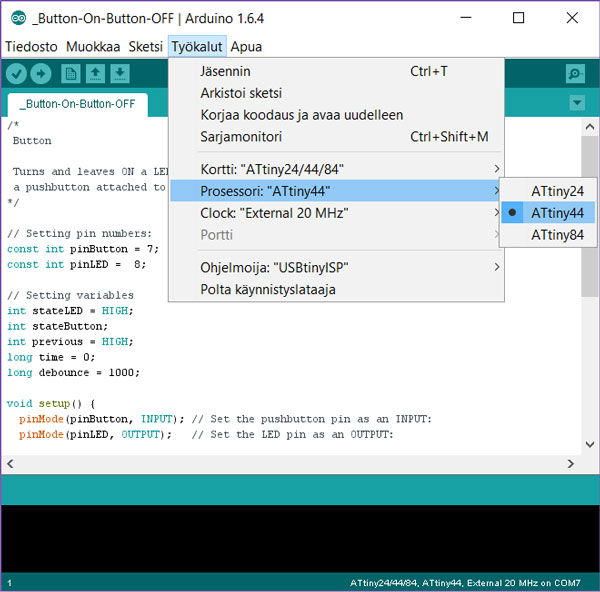Click the black console output area
This screenshot has height=592, width=600.
click(x=300, y=538)
